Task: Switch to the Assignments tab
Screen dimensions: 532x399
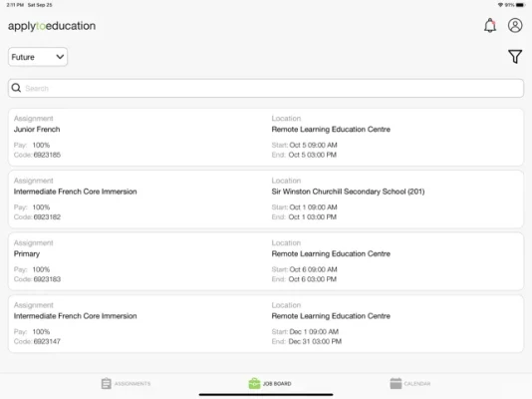Action: click(126, 383)
